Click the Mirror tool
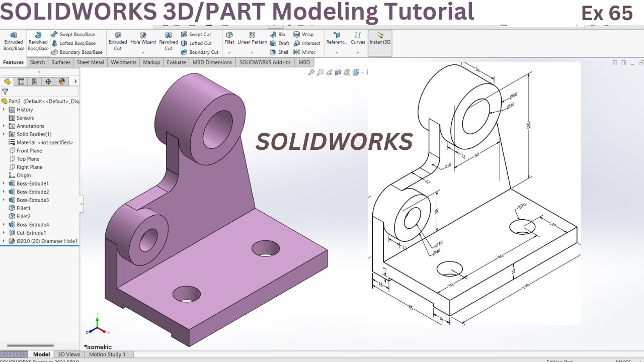This screenshot has height=362, width=644. [304, 52]
